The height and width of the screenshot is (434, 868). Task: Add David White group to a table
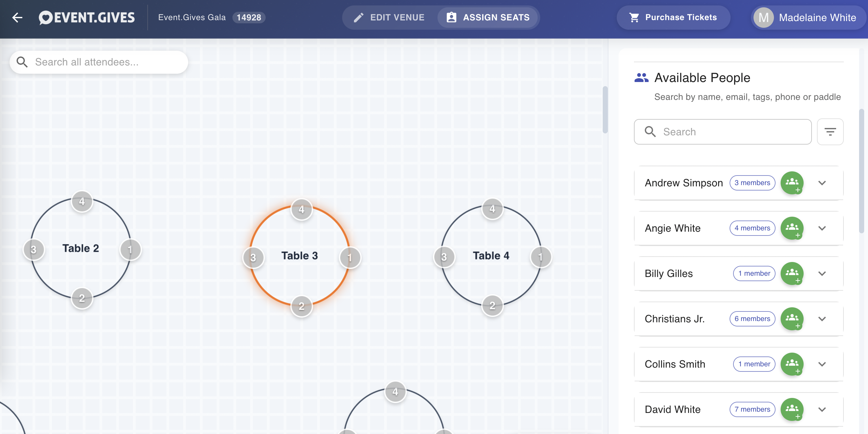pos(792,409)
